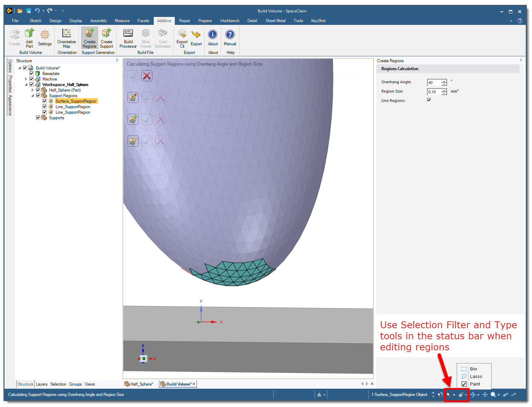Uncheck the Baseplate visibility checkbox

click(32, 74)
